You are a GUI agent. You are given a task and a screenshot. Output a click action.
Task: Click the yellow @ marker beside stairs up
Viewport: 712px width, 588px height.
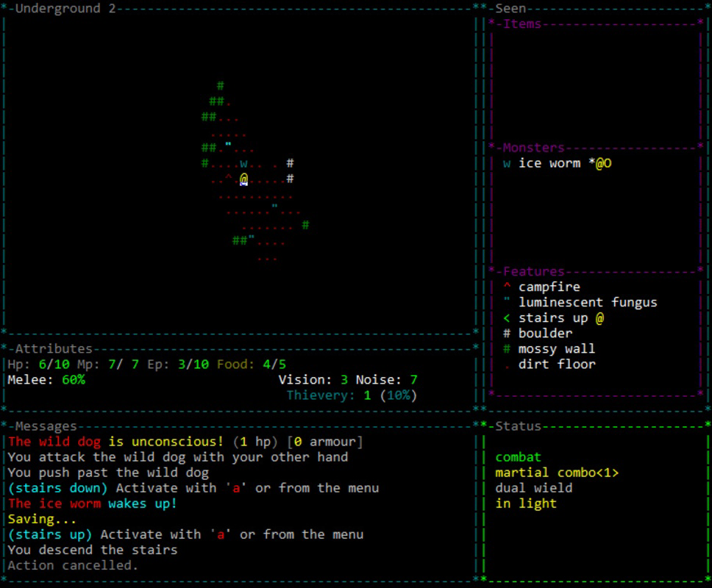600,318
